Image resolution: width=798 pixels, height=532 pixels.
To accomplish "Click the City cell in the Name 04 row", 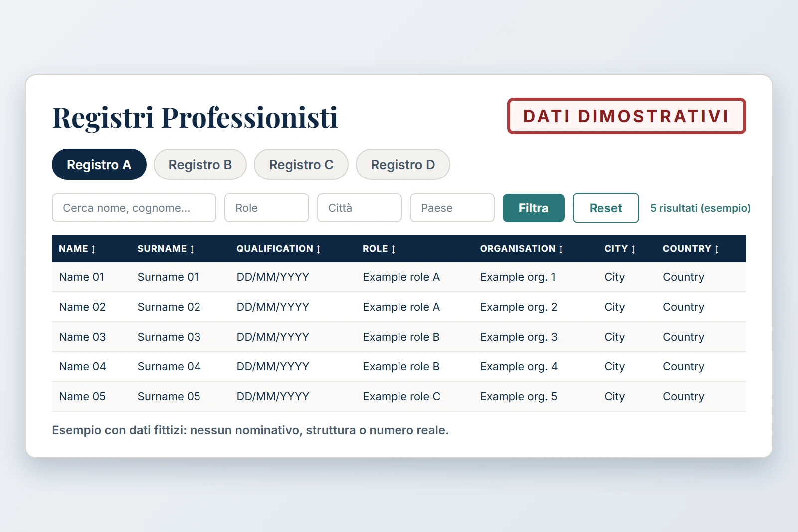I will [614, 367].
